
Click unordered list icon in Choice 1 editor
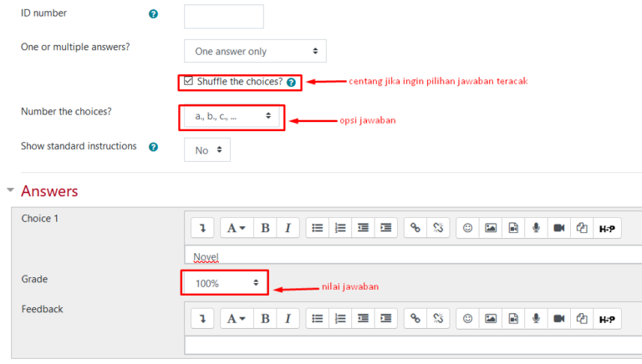[x=318, y=228]
